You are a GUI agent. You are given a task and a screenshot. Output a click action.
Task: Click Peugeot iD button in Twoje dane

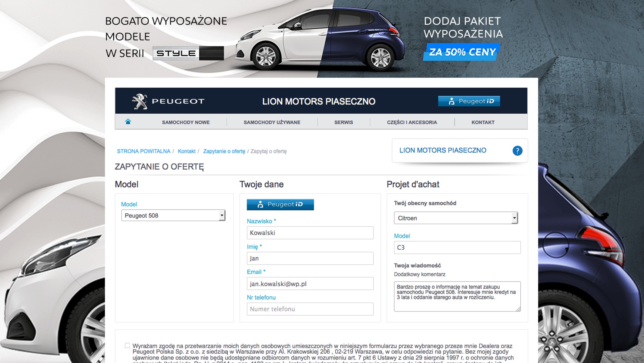click(280, 204)
